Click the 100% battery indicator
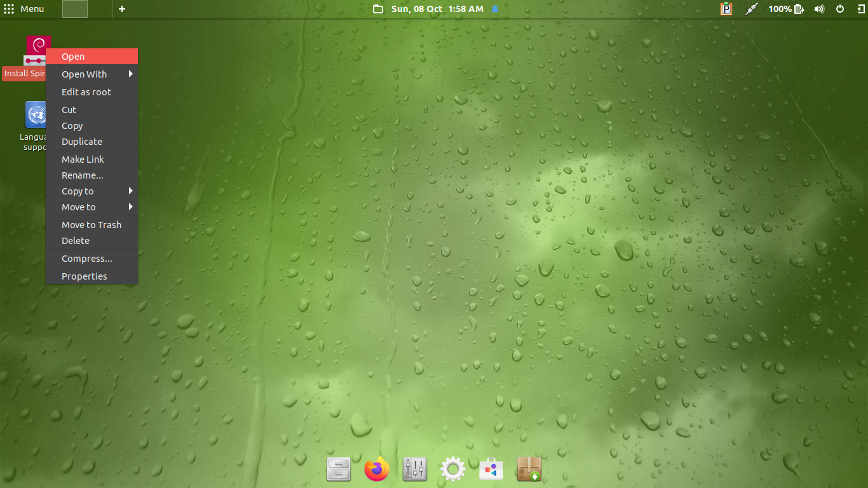This screenshot has height=488, width=868. pyautogui.click(x=787, y=9)
